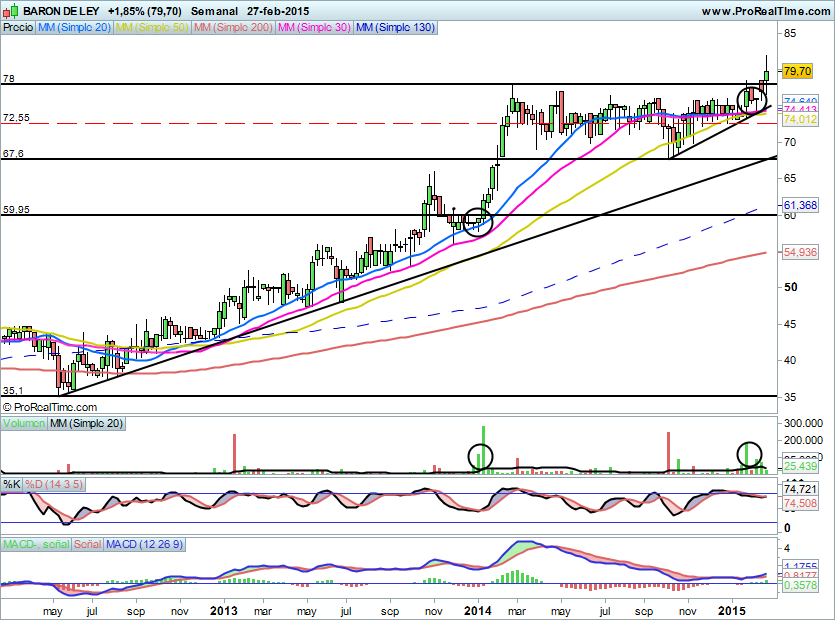Click the current price tag 79,70
835x620 pixels.
[x=798, y=71]
